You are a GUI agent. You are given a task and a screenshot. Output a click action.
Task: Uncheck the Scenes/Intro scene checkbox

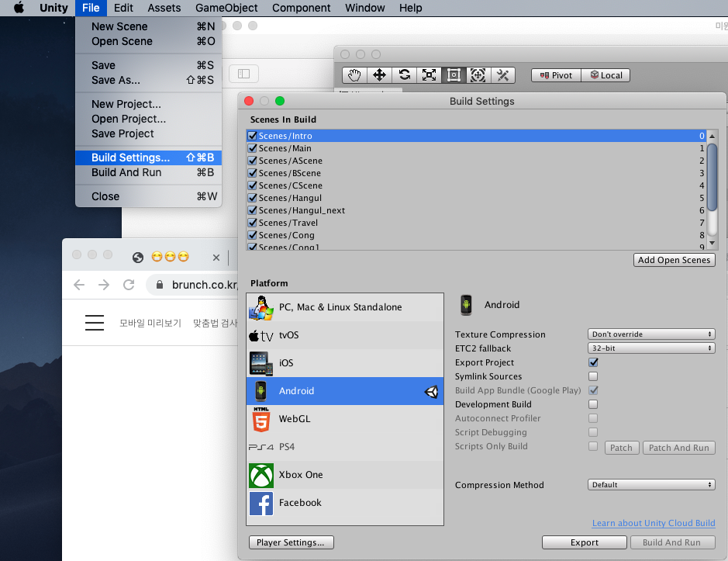point(253,136)
